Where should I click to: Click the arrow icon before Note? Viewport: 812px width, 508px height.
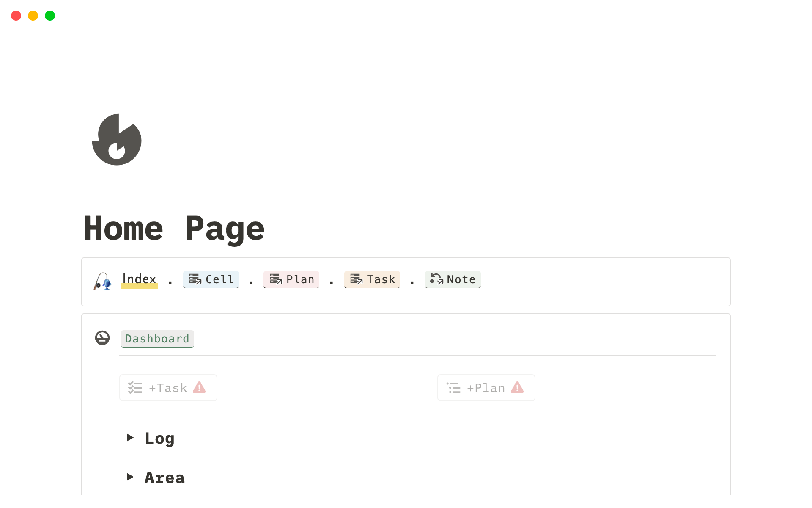[436, 279]
